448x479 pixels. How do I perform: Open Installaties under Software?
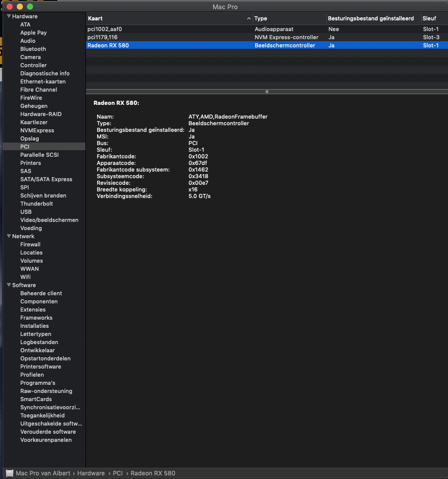point(35,326)
